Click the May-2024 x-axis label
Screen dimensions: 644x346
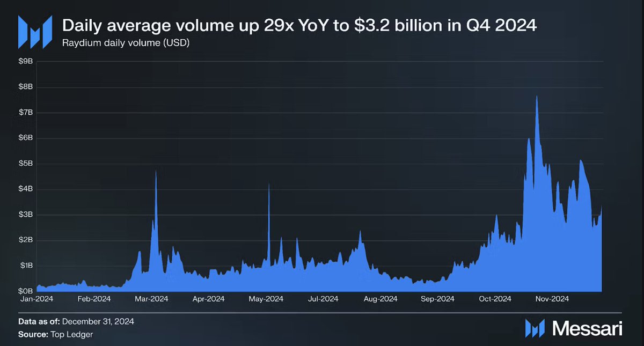pos(267,299)
